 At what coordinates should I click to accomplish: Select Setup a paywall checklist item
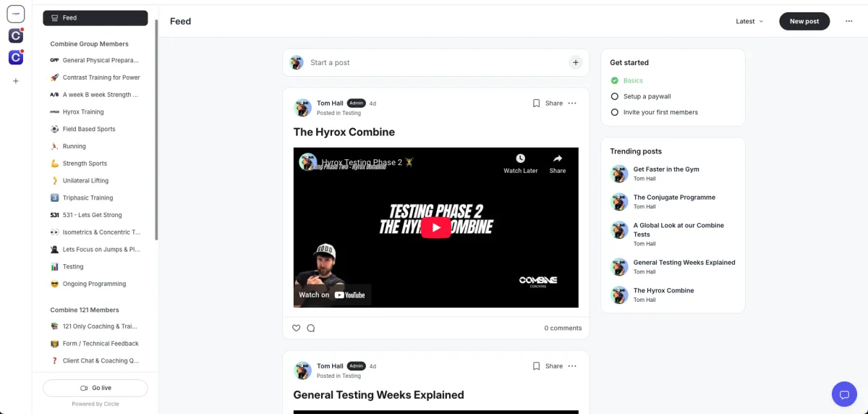[x=641, y=96]
